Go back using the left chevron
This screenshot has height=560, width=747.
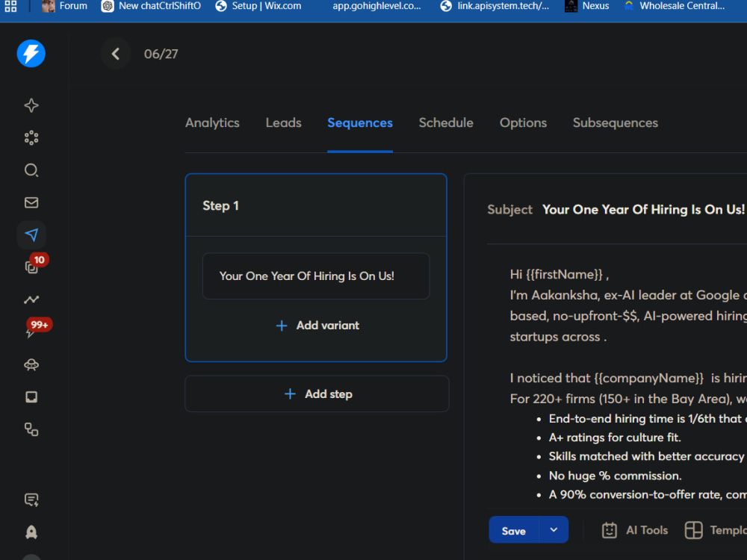tap(115, 54)
